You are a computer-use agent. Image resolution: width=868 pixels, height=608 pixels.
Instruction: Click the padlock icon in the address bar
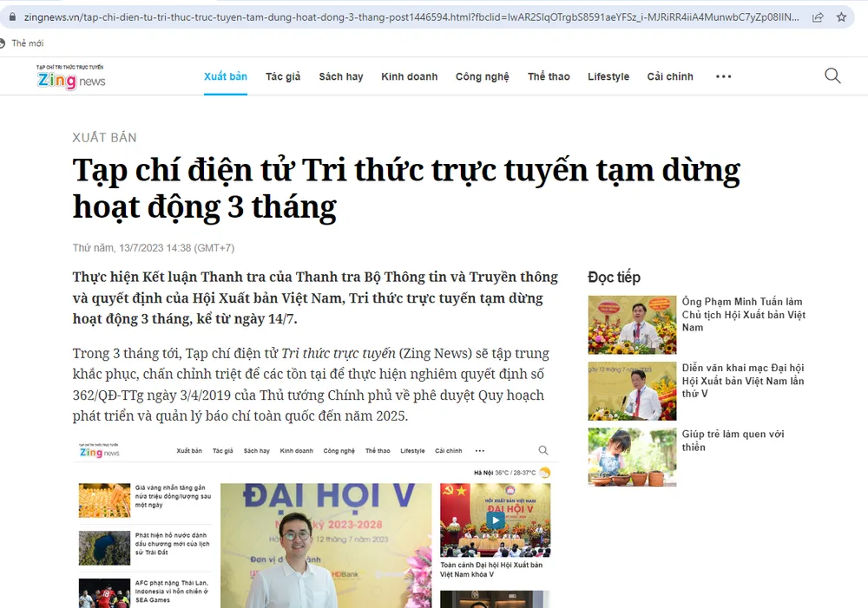[x=10, y=16]
